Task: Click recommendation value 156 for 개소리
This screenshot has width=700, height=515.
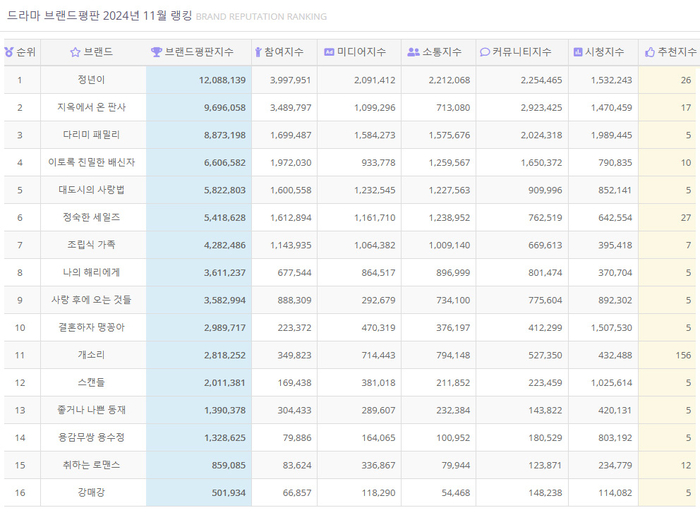Action: 683,355
